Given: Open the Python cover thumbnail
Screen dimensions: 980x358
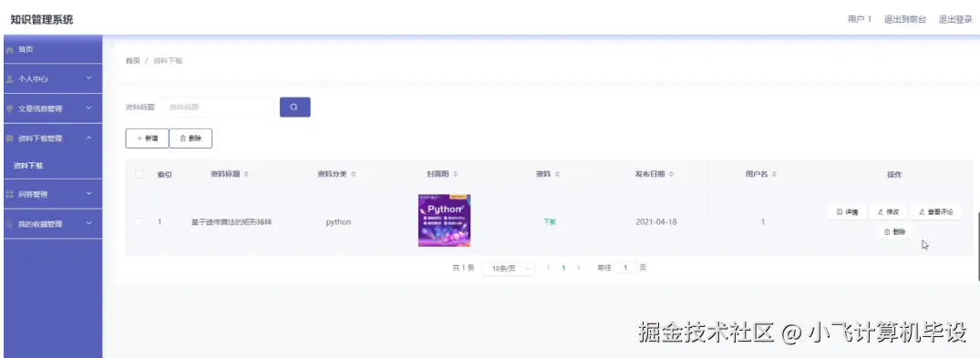Looking at the screenshot, I should point(444,220).
